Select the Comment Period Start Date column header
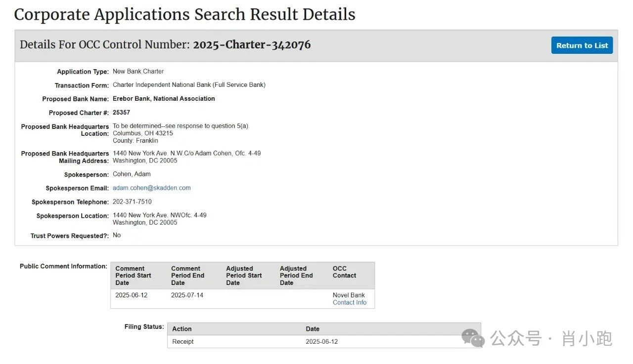Image resolution: width=633 pixels, height=364 pixels. click(133, 276)
